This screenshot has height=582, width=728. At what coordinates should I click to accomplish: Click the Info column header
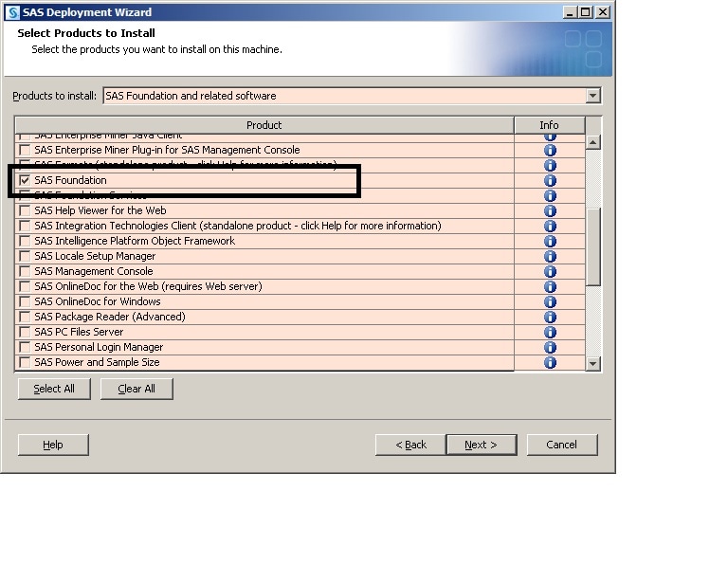pyautogui.click(x=549, y=125)
